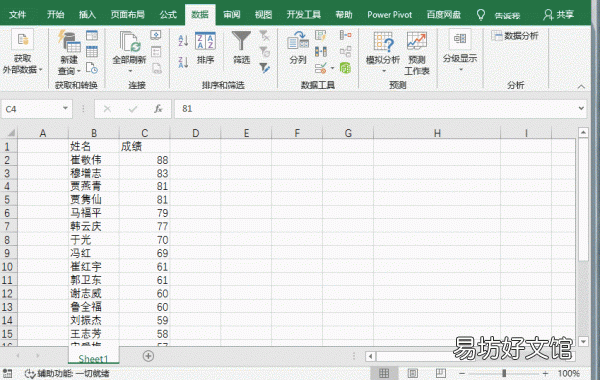
Task: Switch to Page Layout view in the status bar
Action: pyautogui.click(x=412, y=373)
